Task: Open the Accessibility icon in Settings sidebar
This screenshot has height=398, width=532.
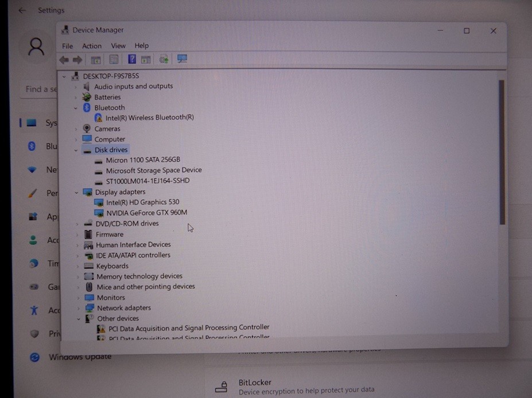Action: (x=34, y=310)
